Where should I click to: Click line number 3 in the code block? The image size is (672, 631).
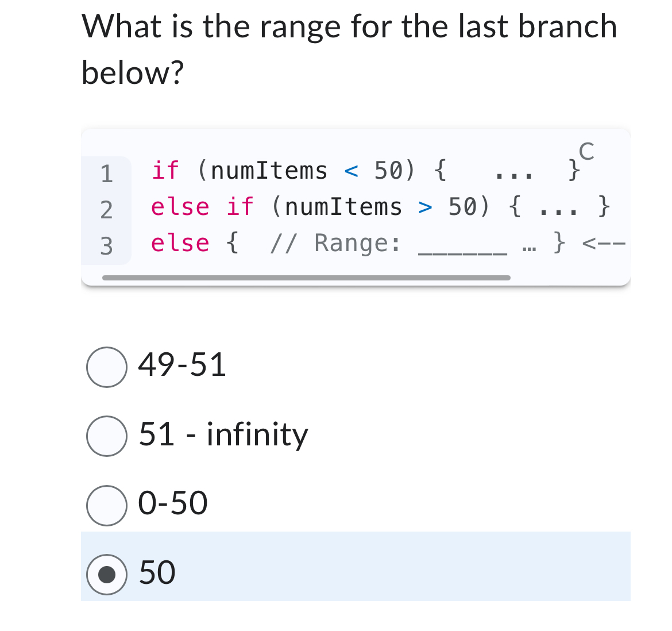coord(106,244)
